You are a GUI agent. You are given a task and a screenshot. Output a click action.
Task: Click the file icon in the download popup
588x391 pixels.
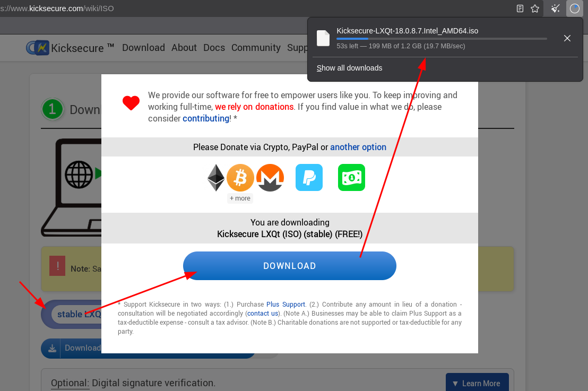click(x=323, y=38)
